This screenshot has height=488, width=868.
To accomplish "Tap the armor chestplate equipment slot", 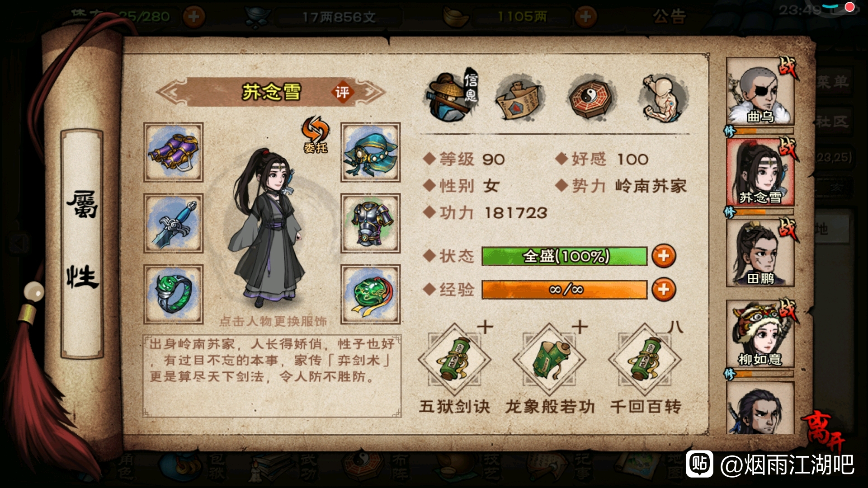I will 370,223.
